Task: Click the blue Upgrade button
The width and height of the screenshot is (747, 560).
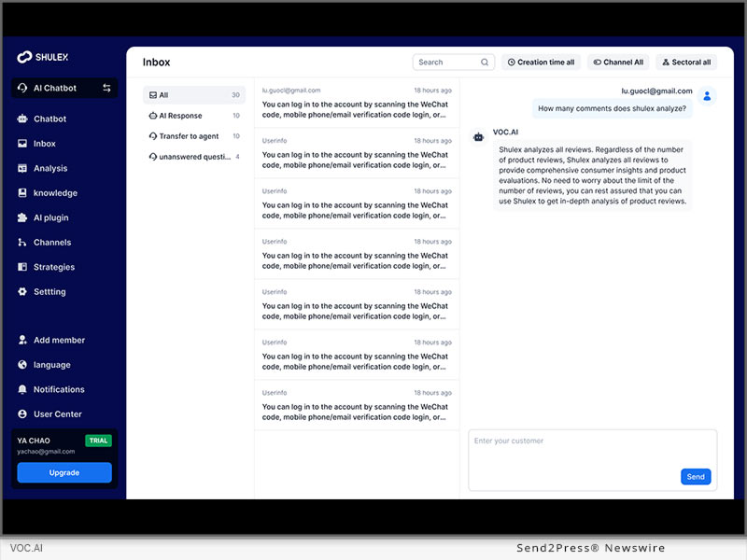Action: pyautogui.click(x=64, y=472)
